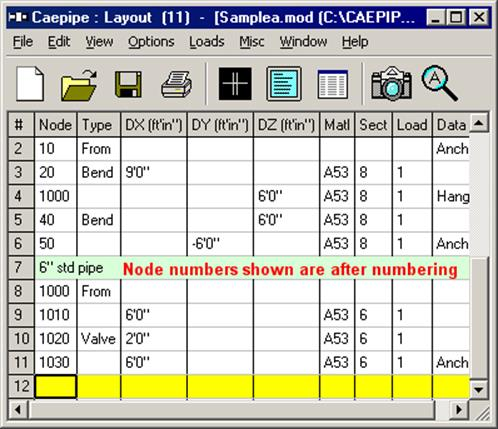Open the Options menu
The image size is (498, 429).
pos(151,42)
